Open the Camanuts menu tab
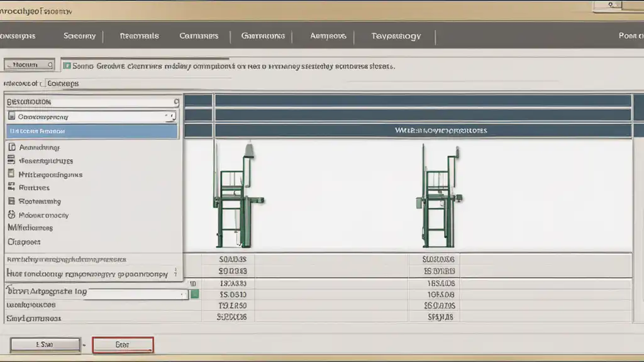 point(199,36)
